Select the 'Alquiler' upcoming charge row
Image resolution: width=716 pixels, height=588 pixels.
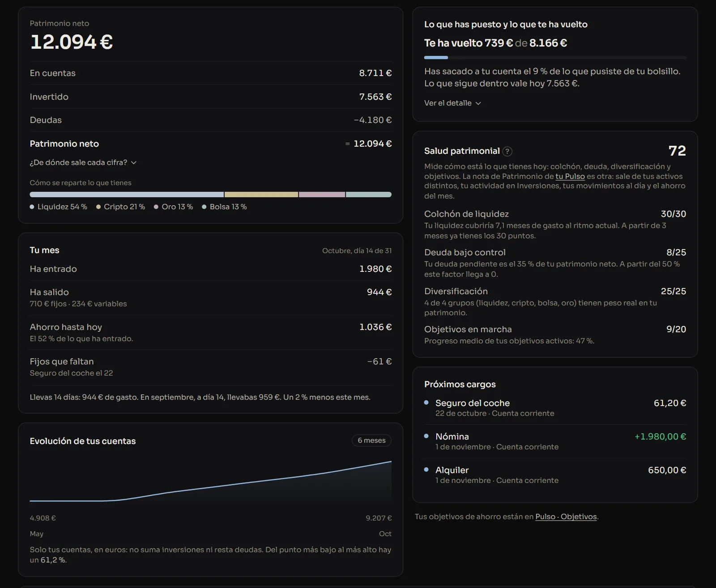coord(555,475)
